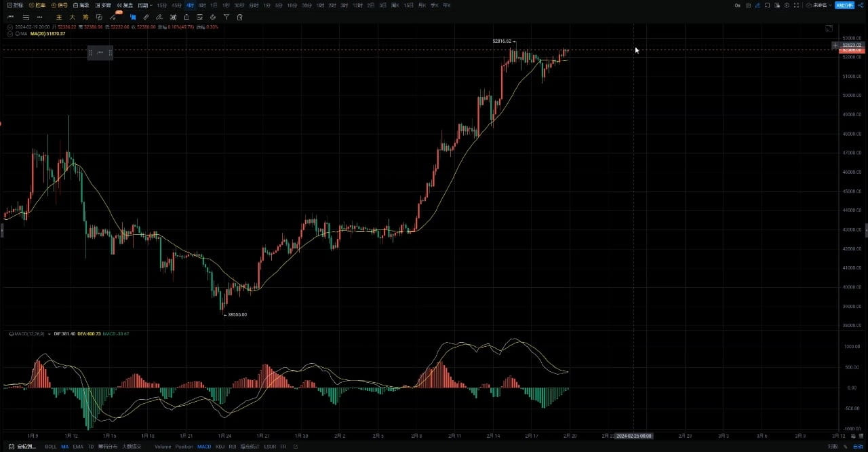The height and width of the screenshot is (452, 868).
Task: Switch sub-chart to FR
Action: point(283,447)
